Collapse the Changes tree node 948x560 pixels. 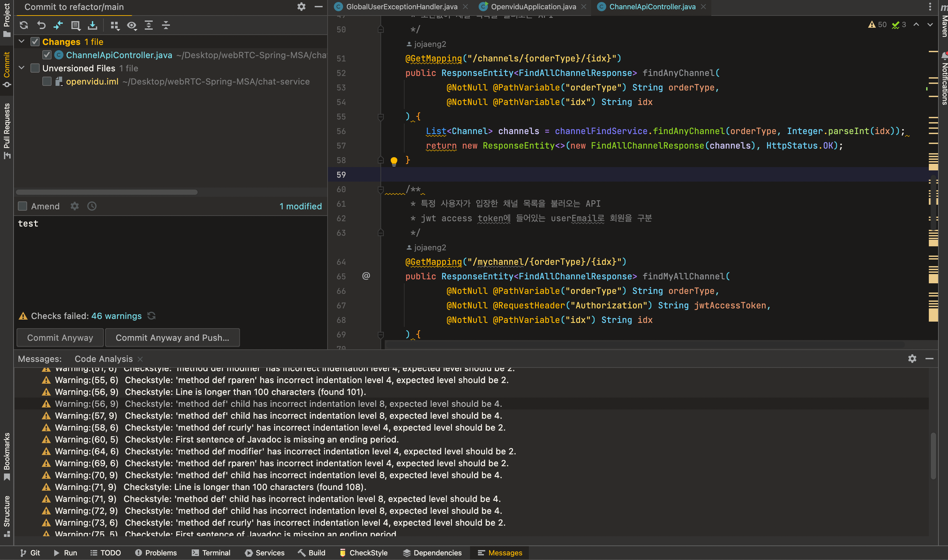21,42
